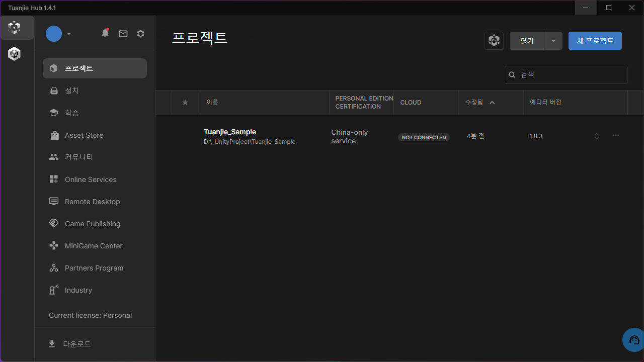Click the 에디터 버전 column header

point(546,102)
